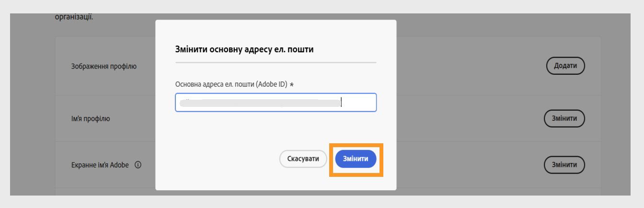Select the Екранне ім'я Adobe label text
The image size is (644, 208).
100,165
